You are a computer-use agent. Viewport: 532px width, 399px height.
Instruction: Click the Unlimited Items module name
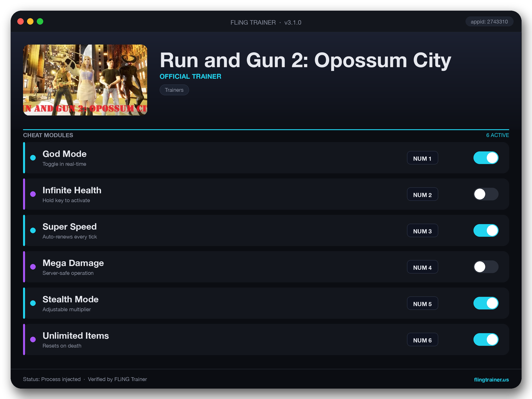point(76,336)
